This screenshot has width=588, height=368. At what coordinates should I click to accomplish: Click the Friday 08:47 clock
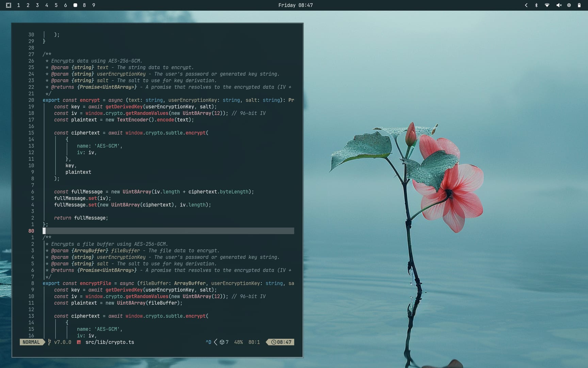[x=295, y=5]
